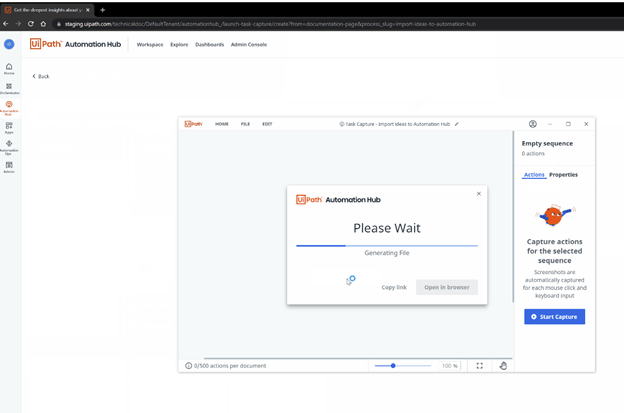
Task: Click the Generating File progress bar
Action: [387, 246]
